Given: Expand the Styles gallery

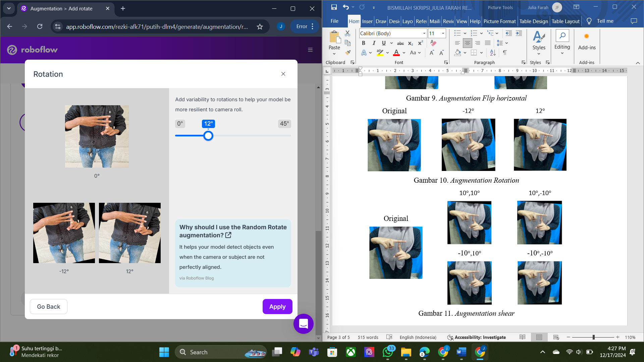Looking at the screenshot, I should pos(539,42).
